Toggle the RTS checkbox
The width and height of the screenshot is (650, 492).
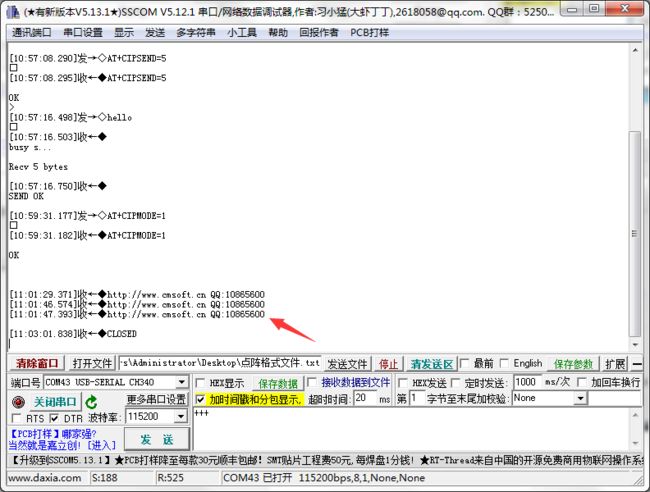[x=17, y=418]
